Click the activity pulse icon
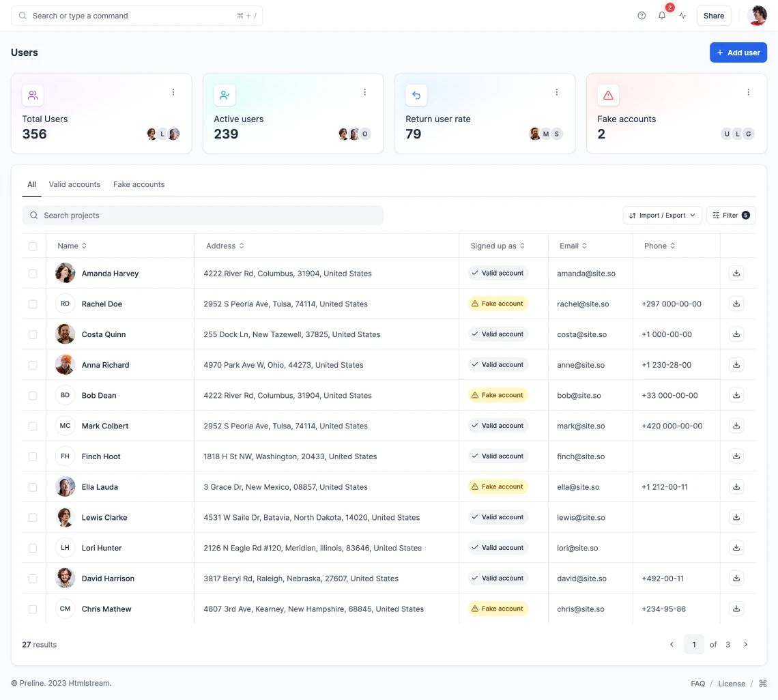The width and height of the screenshot is (778, 700). click(x=682, y=16)
